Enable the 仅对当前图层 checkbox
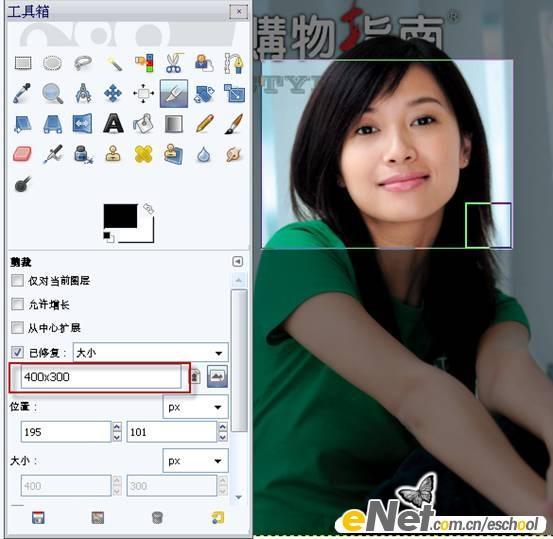Image resolution: width=553 pixels, height=539 pixels. [x=17, y=281]
